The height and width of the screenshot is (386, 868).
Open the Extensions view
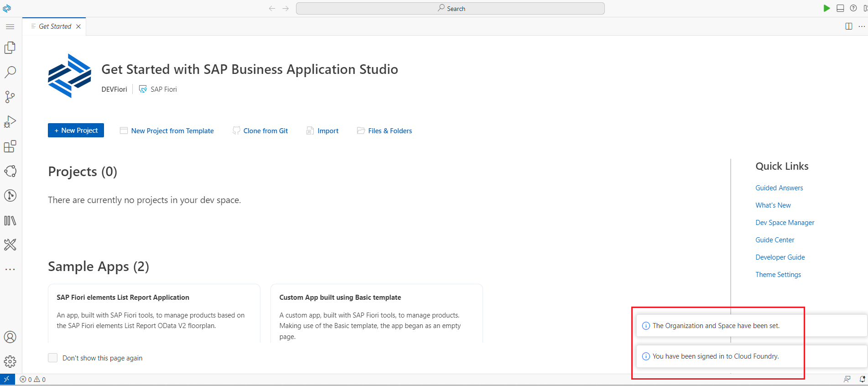pyautogui.click(x=10, y=146)
